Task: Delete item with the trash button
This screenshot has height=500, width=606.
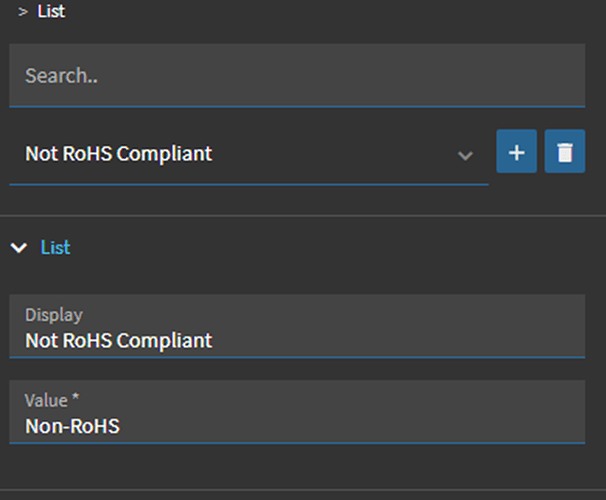Action: 565,151
